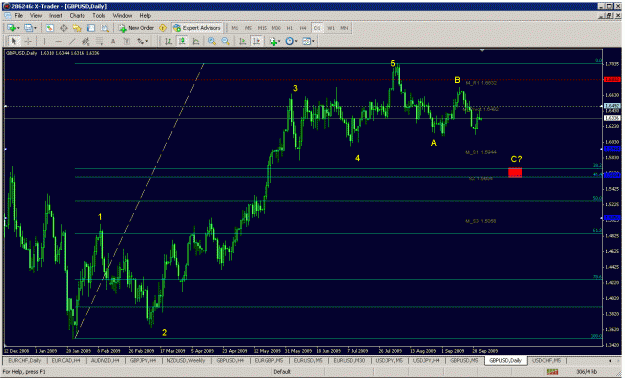Select the yellow 'C?' text label
The image size is (625, 378).
click(516, 159)
